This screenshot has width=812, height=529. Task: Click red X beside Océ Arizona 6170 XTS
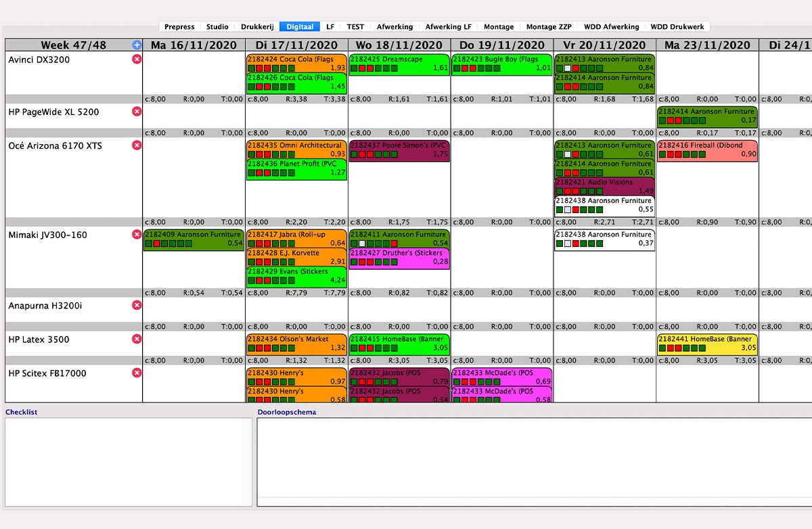tap(137, 145)
